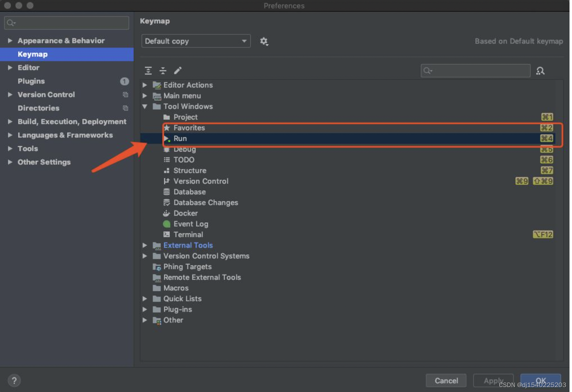Click the TODO list icon
Image resolution: width=572 pixels, height=392 pixels.
(167, 160)
